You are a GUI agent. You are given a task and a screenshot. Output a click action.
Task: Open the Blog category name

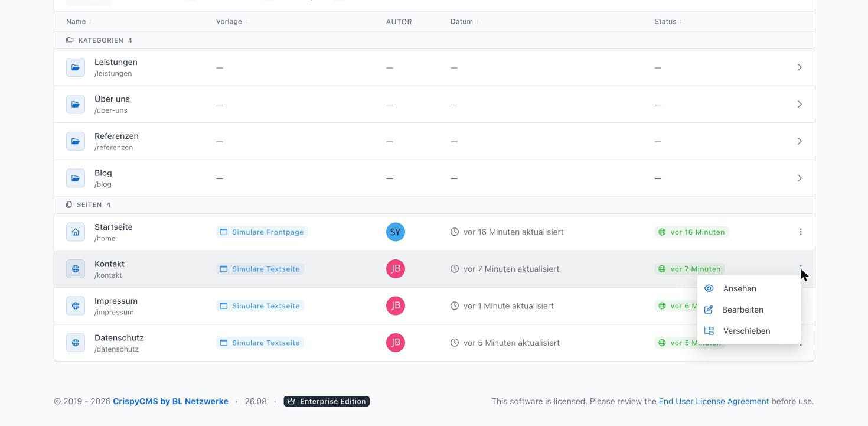click(x=103, y=173)
